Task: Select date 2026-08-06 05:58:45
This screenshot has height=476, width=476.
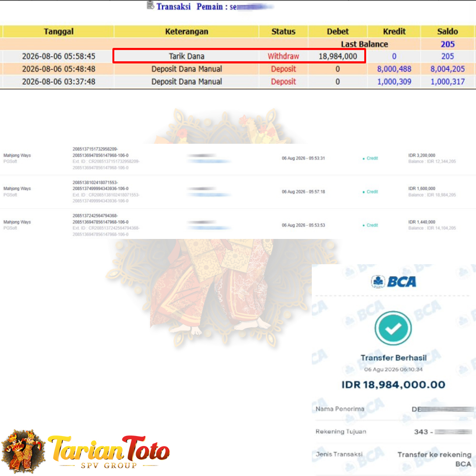Action: (59, 56)
